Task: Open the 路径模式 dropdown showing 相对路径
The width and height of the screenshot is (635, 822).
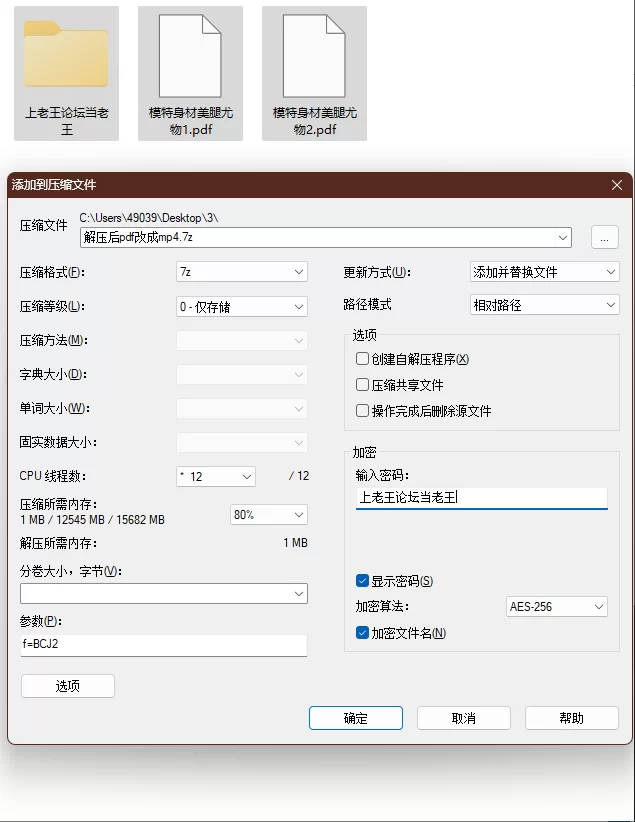Action: click(x=544, y=305)
